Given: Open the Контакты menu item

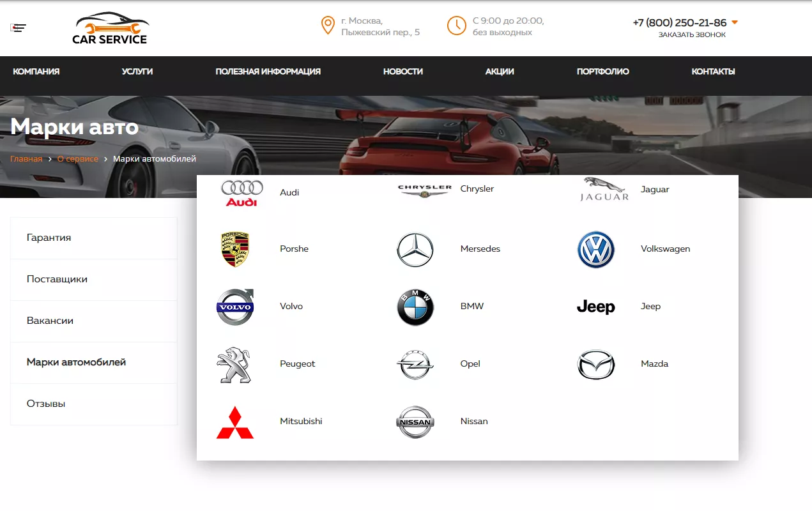Looking at the screenshot, I should pyautogui.click(x=714, y=72).
